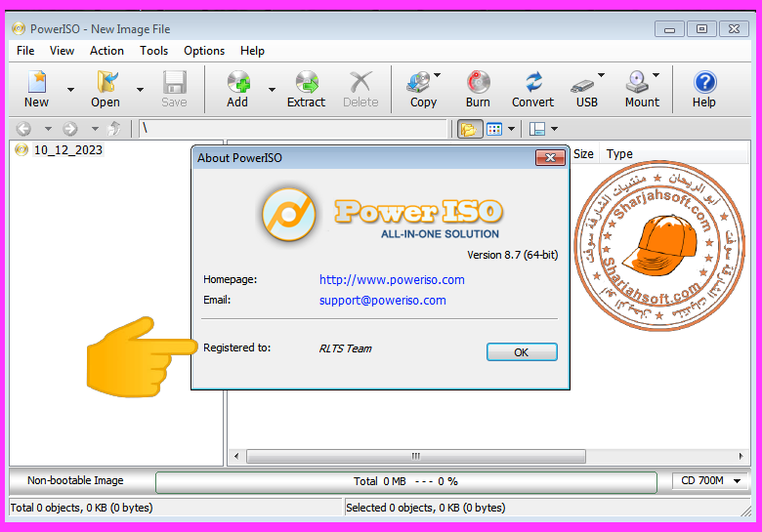Open the Tools menu
762x532 pixels.
coord(154,51)
